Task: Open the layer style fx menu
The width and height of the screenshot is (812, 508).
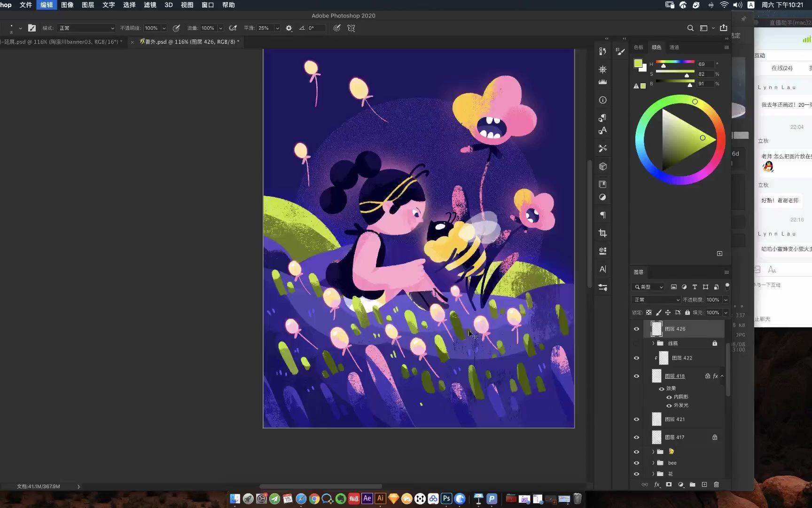Action: (x=657, y=484)
